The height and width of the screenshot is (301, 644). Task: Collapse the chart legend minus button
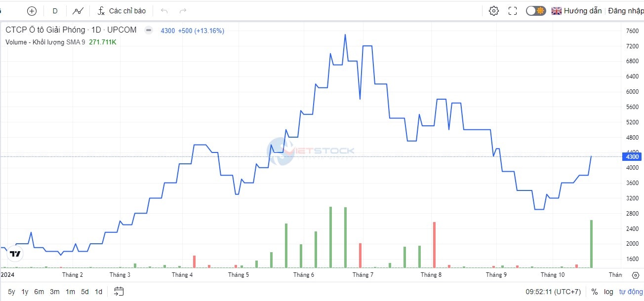148,30
